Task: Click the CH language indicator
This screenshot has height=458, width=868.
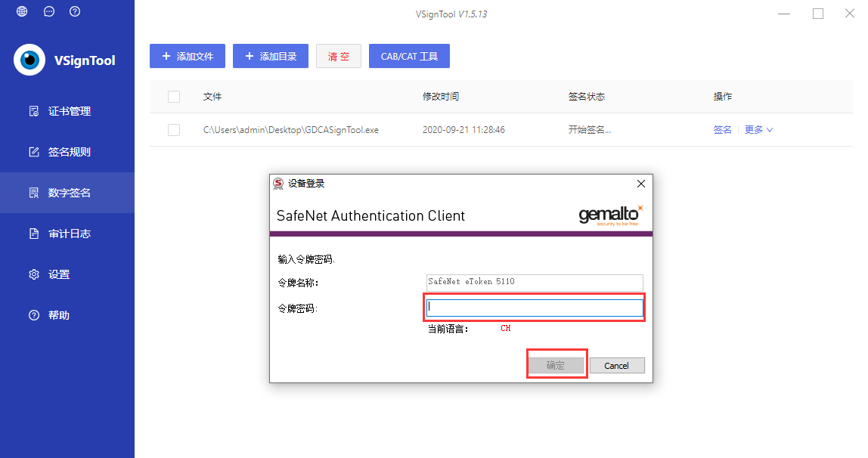Action: [x=505, y=329]
